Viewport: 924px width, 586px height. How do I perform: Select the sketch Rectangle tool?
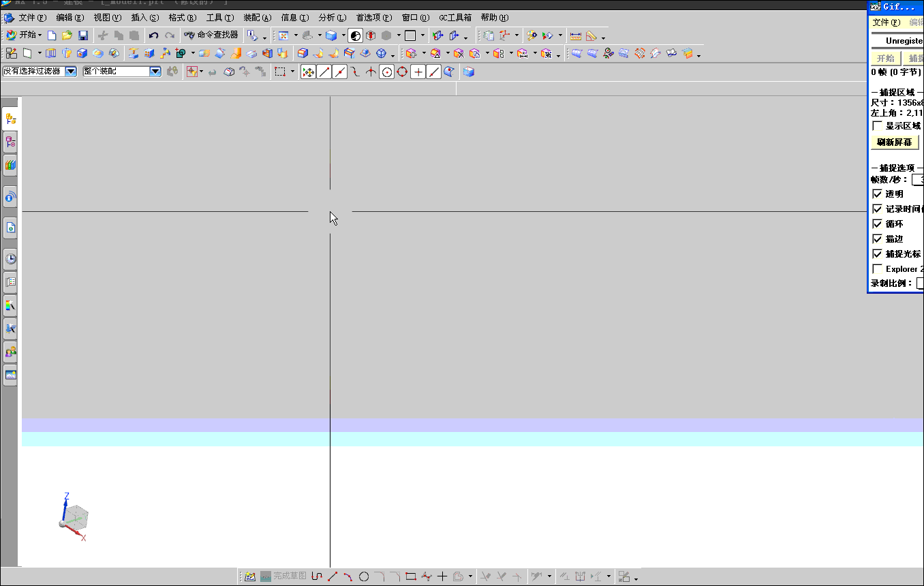411,576
